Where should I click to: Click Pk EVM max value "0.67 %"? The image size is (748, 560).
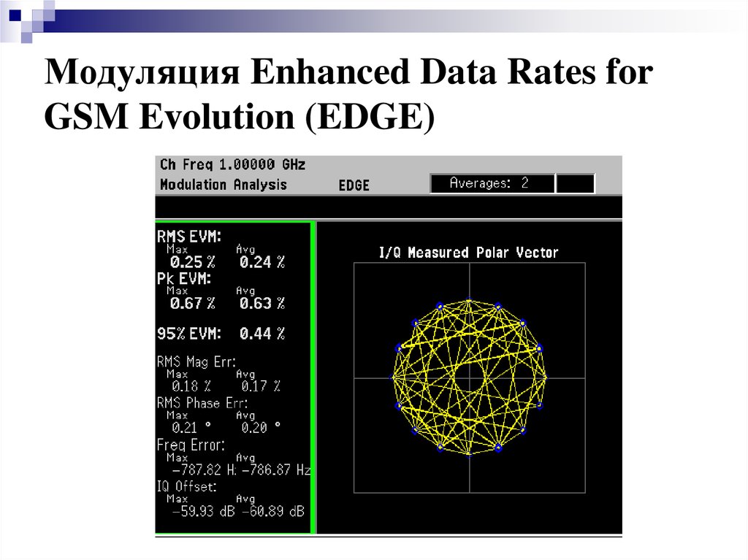193,304
